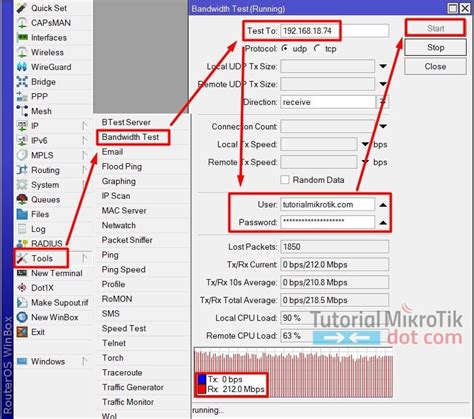
Task: Open Traffic Generator menu entry
Action: click(142, 387)
